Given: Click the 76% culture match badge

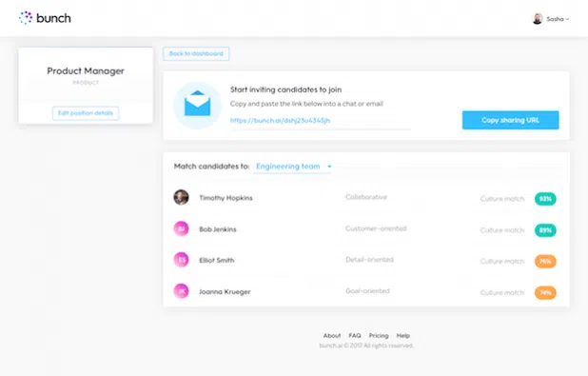Looking at the screenshot, I should pos(545,261).
